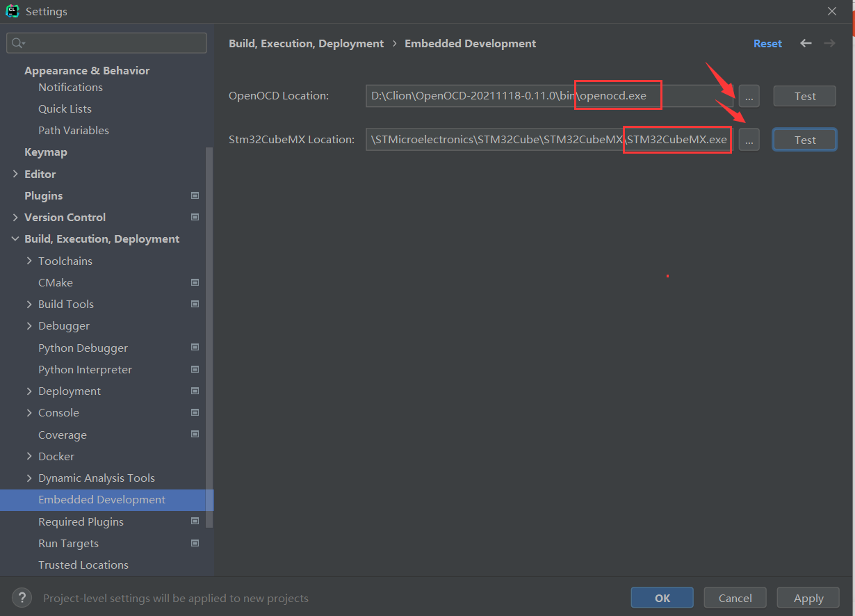Image resolution: width=855 pixels, height=616 pixels.
Task: Select Python Interpreter settings
Action: click(85, 369)
